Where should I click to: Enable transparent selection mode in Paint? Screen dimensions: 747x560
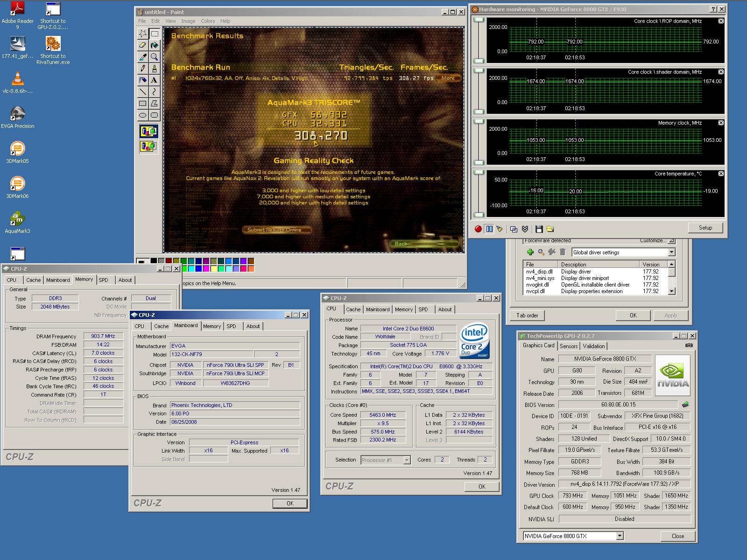coord(148,147)
